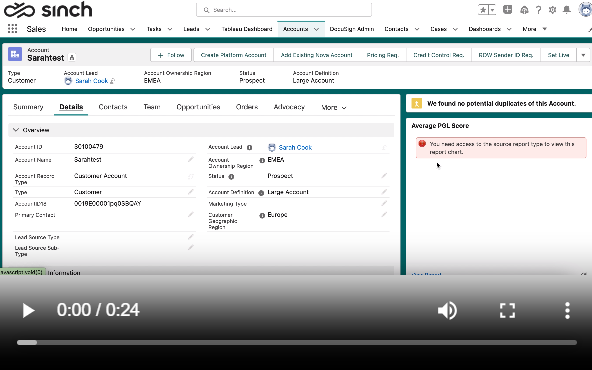
Task: Edit Marketing Type pencil icon
Action: point(384,204)
